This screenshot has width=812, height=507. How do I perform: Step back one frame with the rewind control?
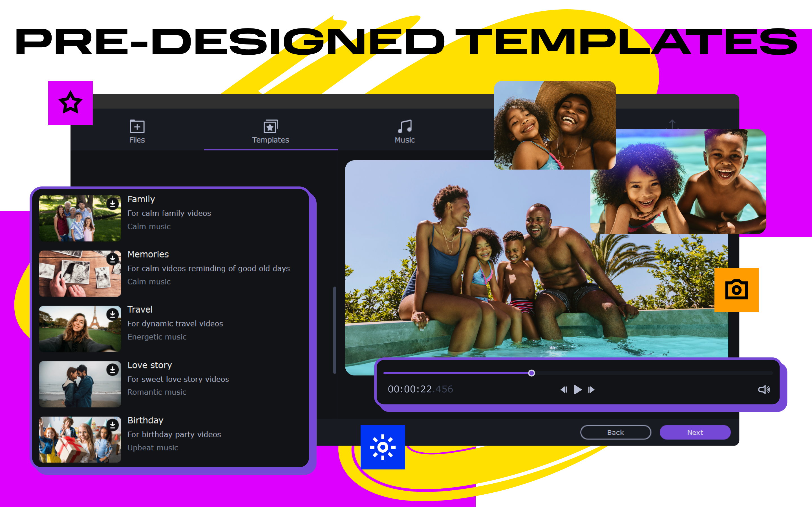[x=564, y=390]
